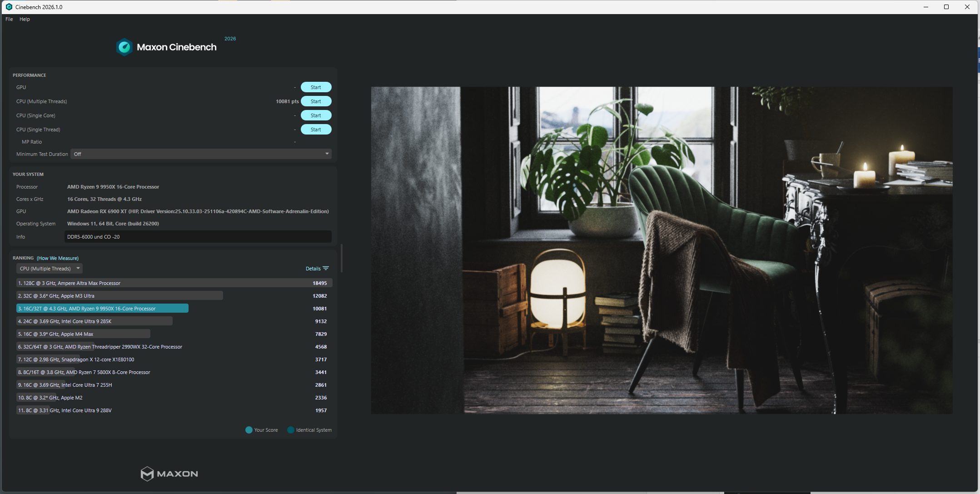980x494 pixels.
Task: Start the CPU Single Thread test
Action: (x=316, y=130)
